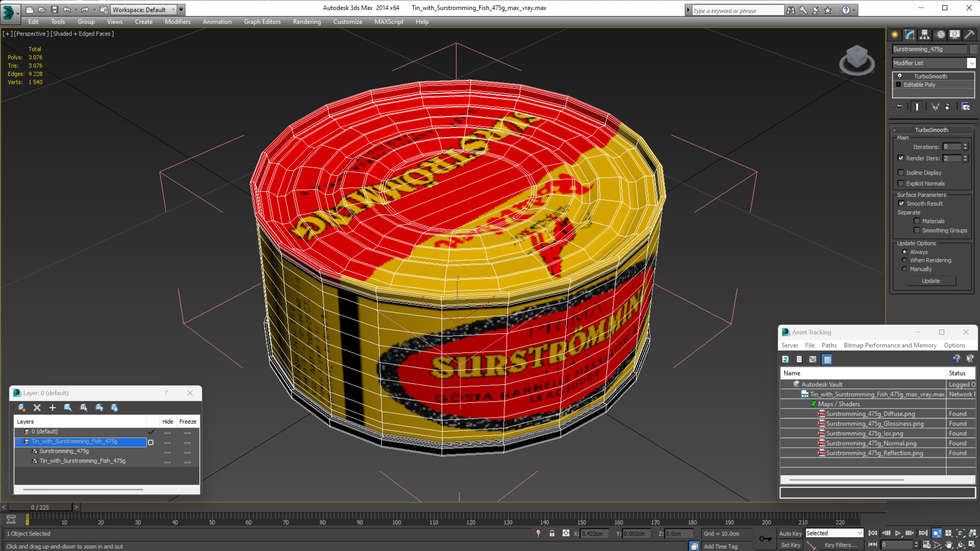Expand the Editable Poly sub-object tree
Viewport: 980px width, 551px height.
click(898, 84)
